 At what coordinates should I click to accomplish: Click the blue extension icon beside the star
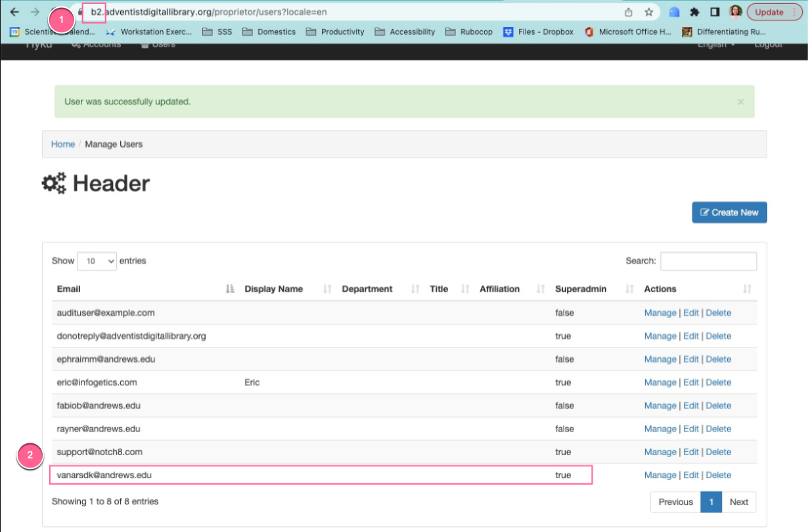pos(674,12)
